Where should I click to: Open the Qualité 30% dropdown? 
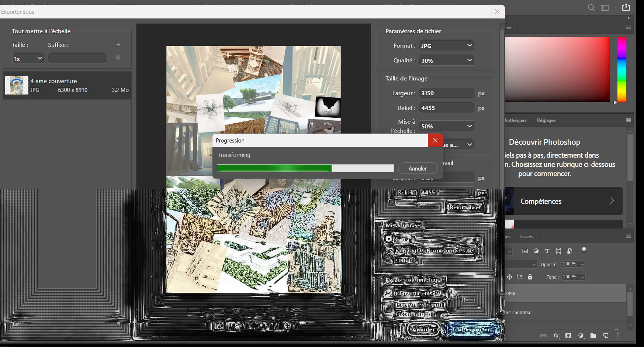(446, 61)
